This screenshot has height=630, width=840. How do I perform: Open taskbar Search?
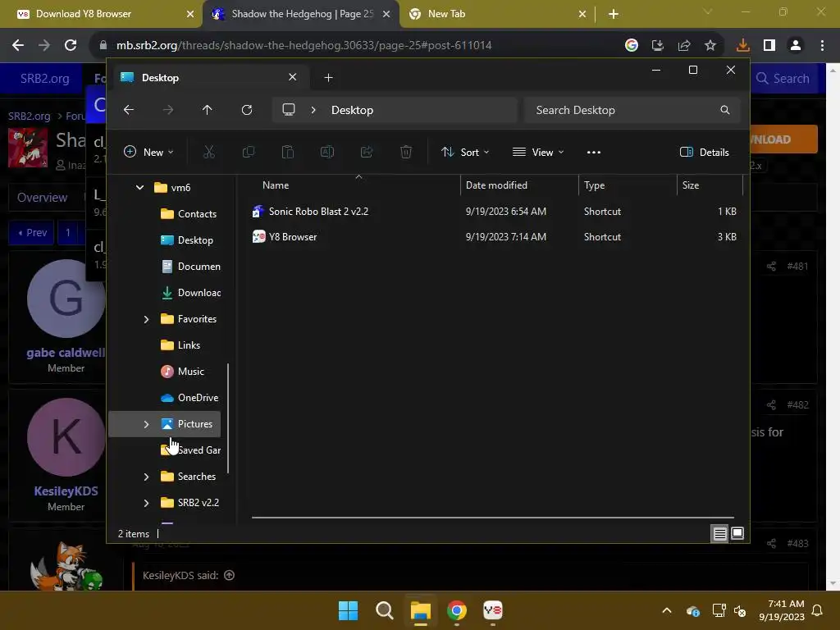pyautogui.click(x=384, y=610)
